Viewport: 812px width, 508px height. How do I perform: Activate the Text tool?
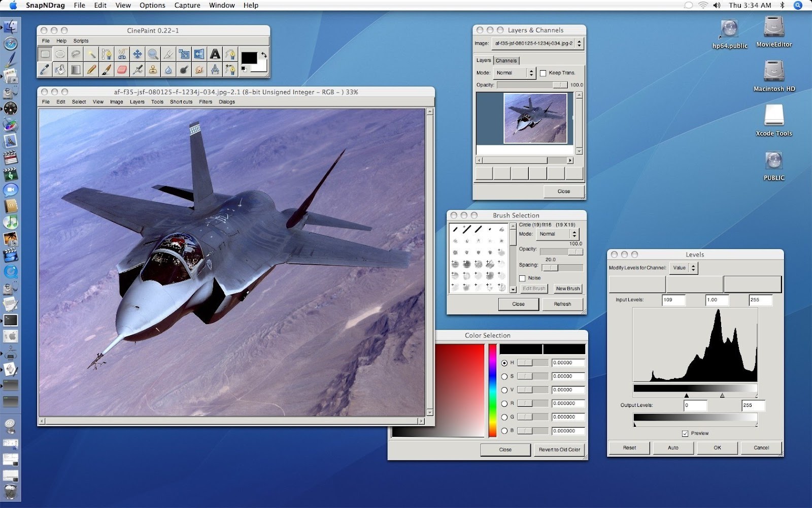pyautogui.click(x=215, y=54)
